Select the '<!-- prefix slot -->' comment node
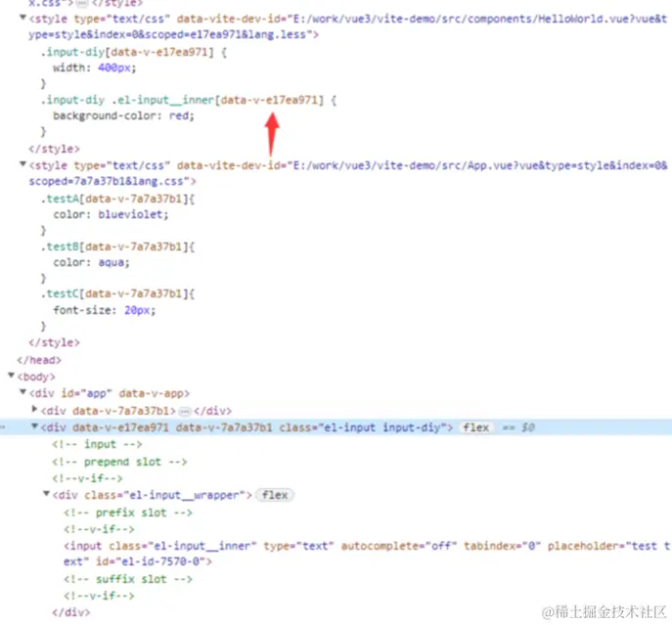 128,513
